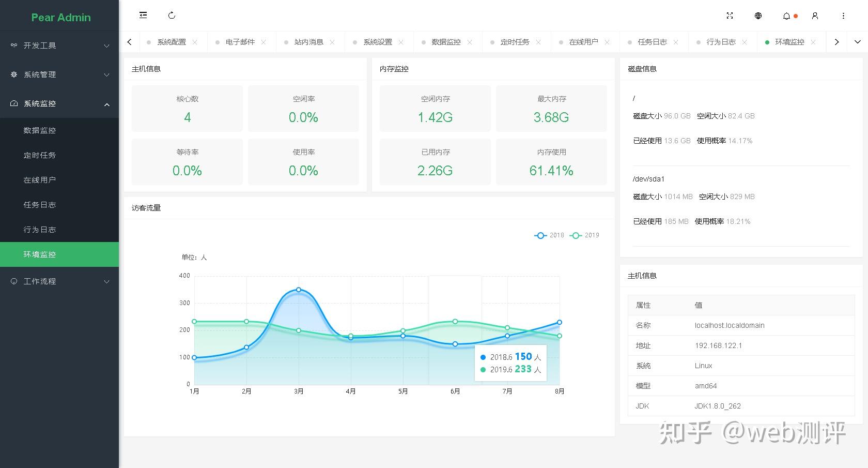Close the 系统配置 tab
868x468 pixels.
[195, 42]
